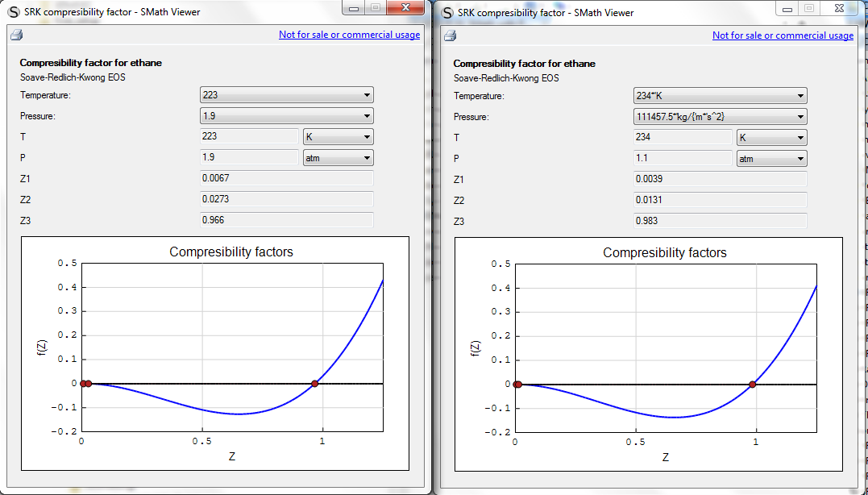Open the atm unit dropdown next to P value 1.1

pyautogui.click(x=771, y=159)
